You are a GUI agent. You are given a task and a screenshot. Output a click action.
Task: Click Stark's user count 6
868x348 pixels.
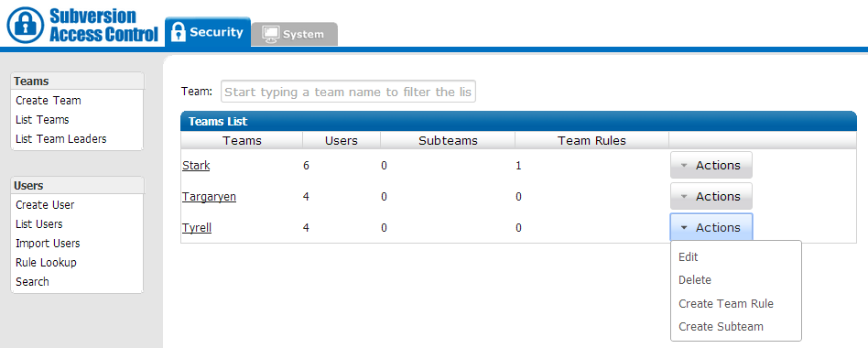306,166
